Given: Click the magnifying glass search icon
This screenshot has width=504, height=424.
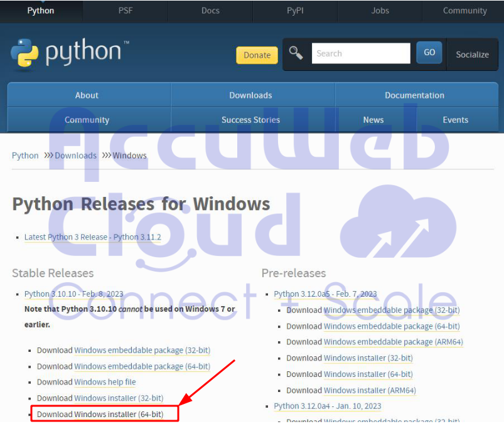Looking at the screenshot, I should point(296,53).
